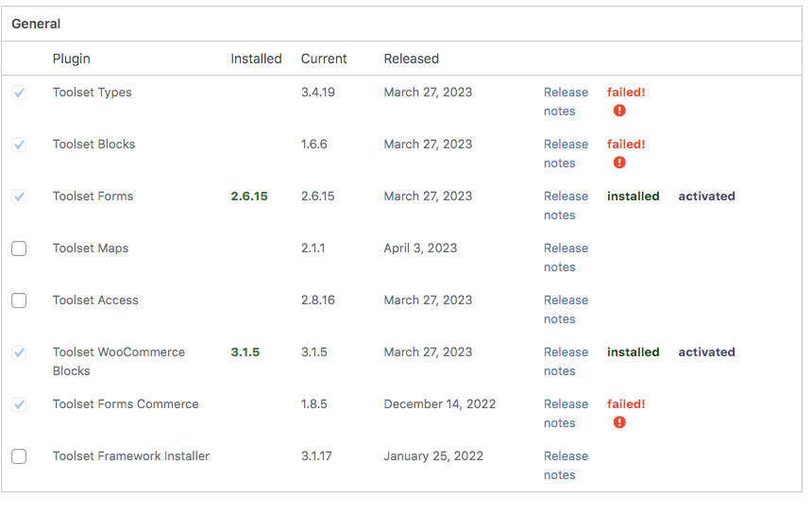Check the Toolset Maps checkbox

click(19, 249)
